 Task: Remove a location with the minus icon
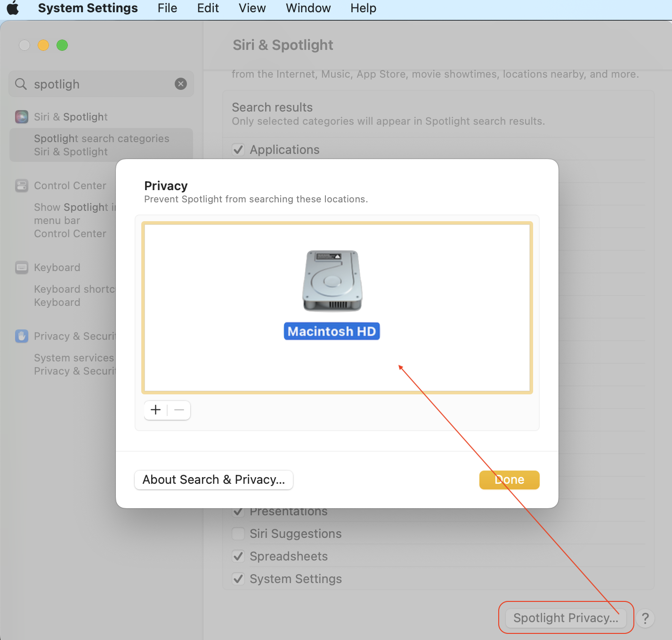(179, 410)
